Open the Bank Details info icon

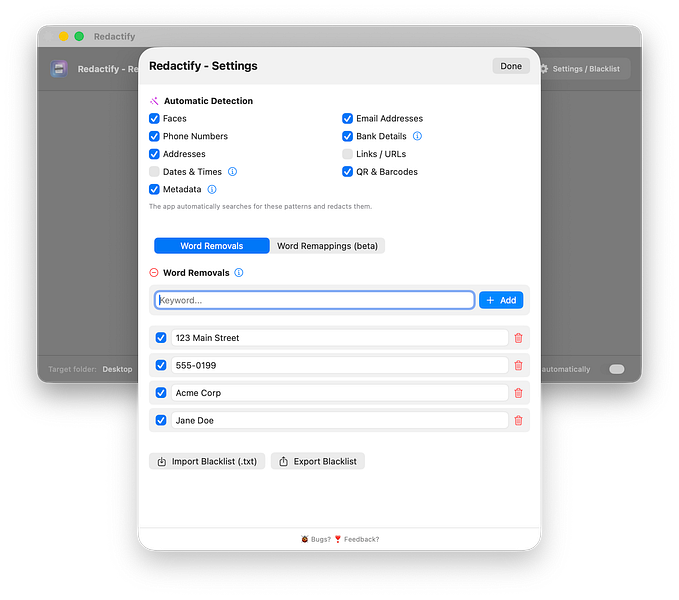(417, 136)
